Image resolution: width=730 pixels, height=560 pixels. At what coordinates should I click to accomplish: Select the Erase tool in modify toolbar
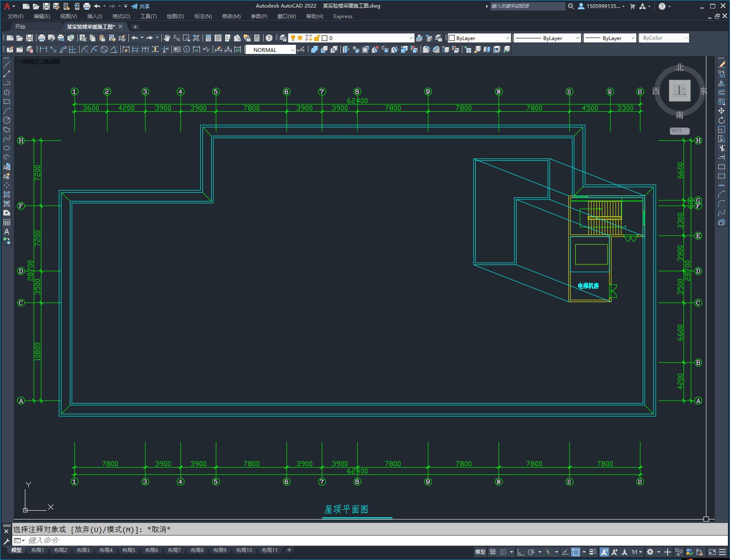coord(722,65)
